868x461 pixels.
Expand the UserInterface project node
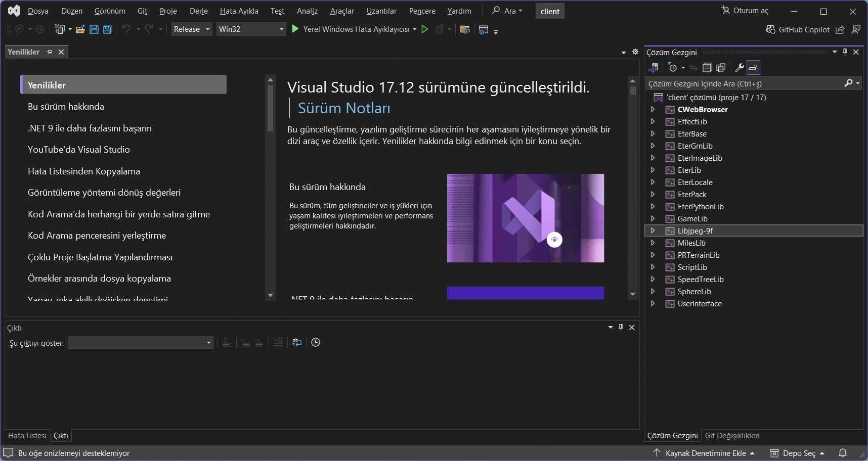(653, 303)
